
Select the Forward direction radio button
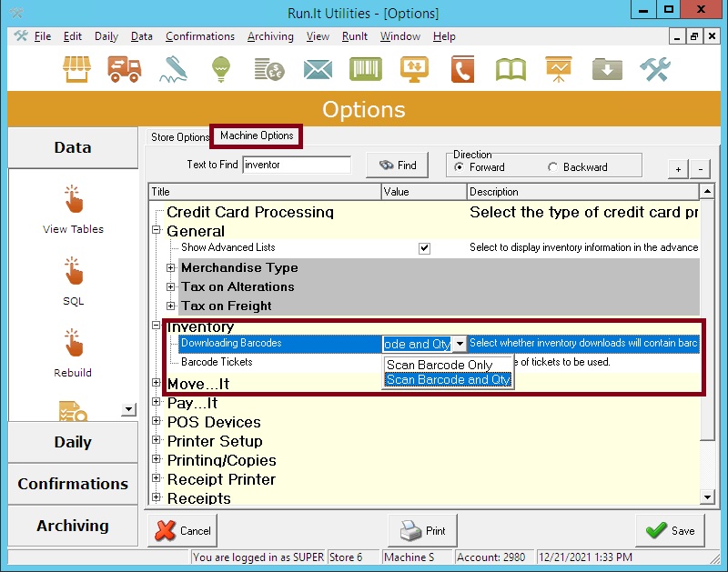tap(459, 167)
